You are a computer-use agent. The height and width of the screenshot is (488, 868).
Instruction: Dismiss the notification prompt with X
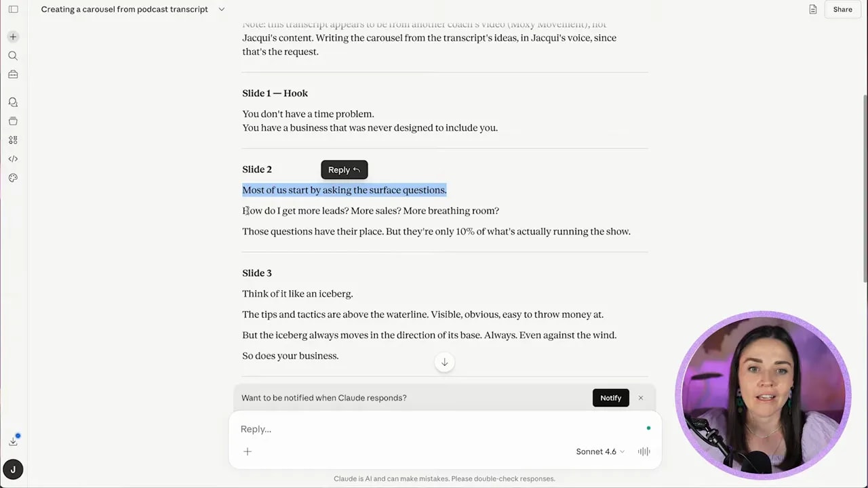(x=640, y=398)
